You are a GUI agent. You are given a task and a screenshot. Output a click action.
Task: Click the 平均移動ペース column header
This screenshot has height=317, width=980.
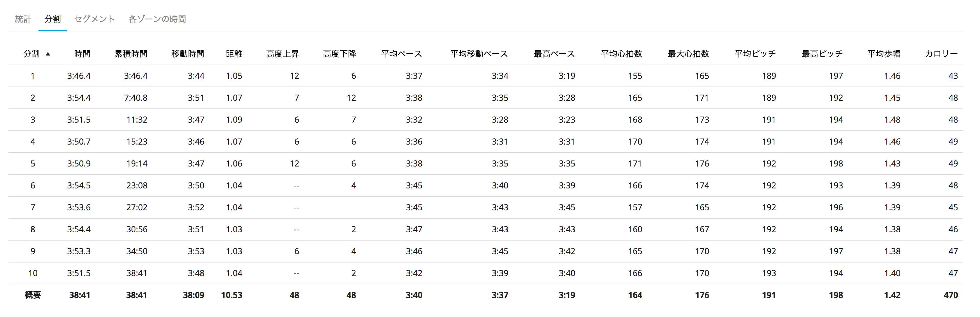(479, 54)
